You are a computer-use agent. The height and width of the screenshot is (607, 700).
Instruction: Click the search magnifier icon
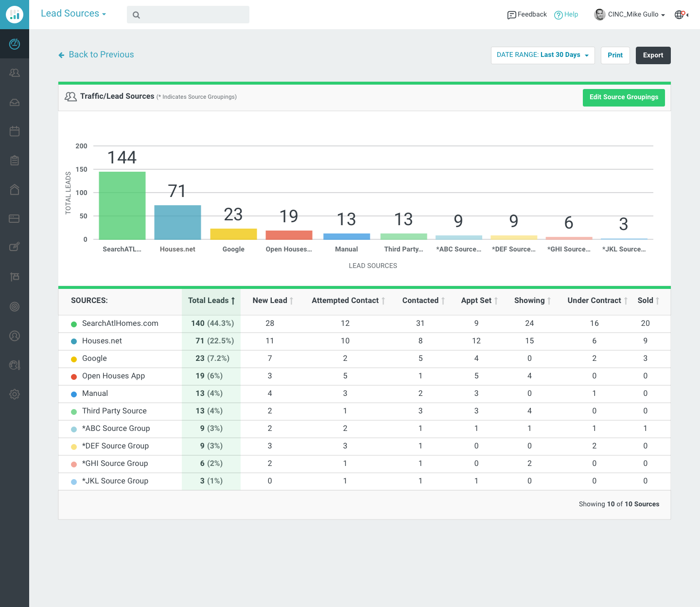pyautogui.click(x=136, y=15)
